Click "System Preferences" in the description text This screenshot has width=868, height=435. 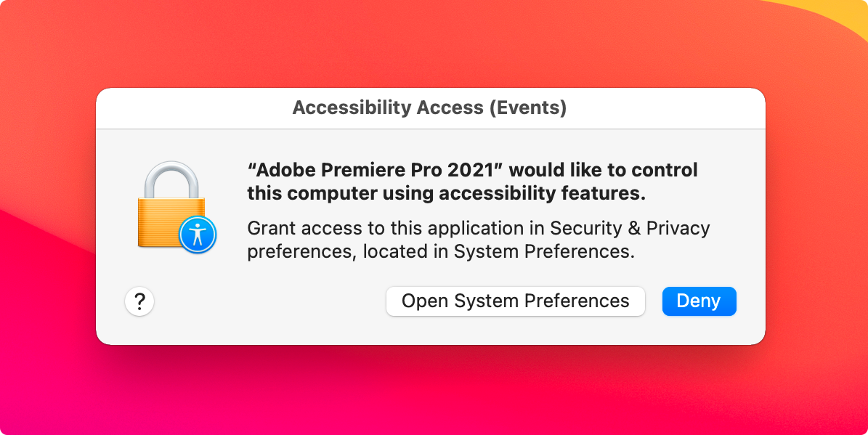tap(543, 251)
